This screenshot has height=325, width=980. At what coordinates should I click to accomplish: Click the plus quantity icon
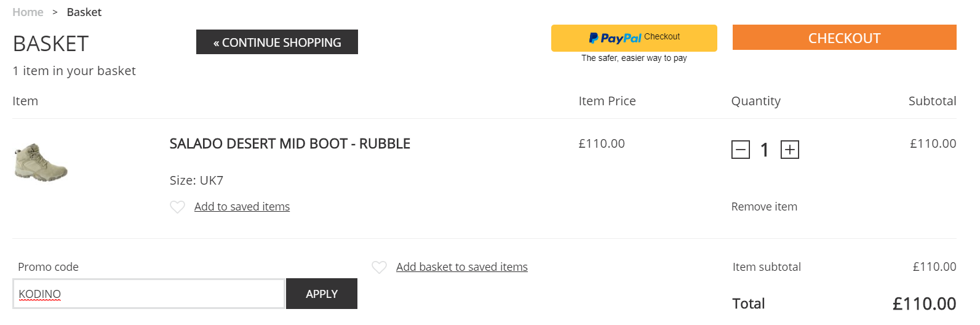coord(790,150)
